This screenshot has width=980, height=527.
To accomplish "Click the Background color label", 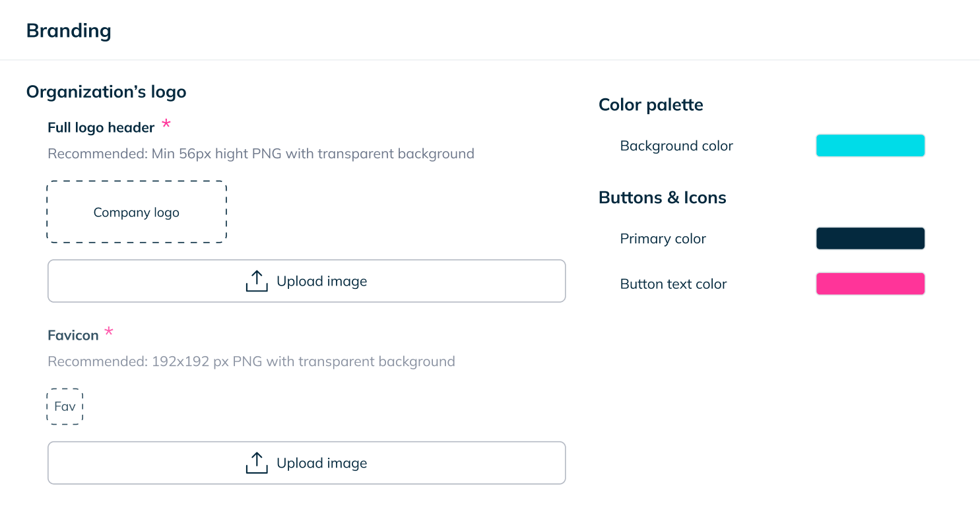I will (x=676, y=146).
